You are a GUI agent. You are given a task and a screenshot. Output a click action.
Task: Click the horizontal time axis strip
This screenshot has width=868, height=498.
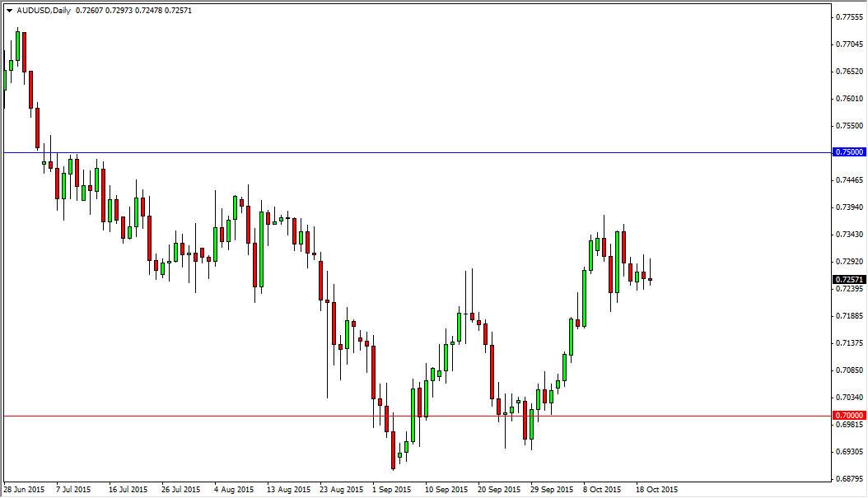[412, 487]
